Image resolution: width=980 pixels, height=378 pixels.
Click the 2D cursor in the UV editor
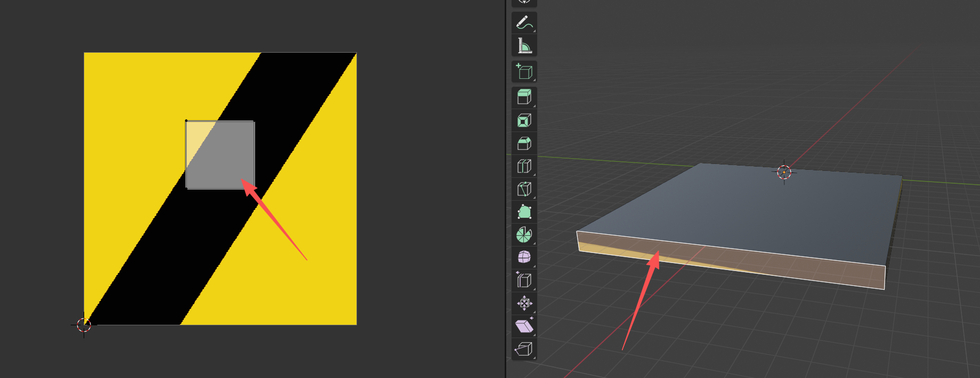click(84, 325)
